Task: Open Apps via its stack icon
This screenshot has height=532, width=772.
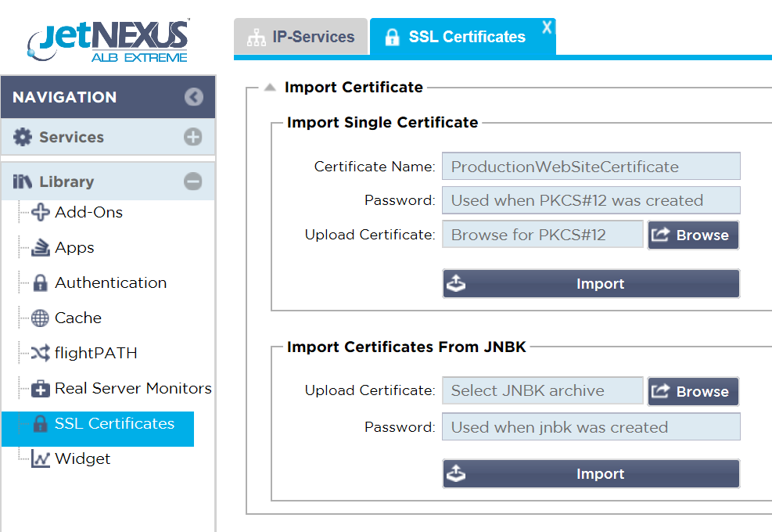Action: 41,248
